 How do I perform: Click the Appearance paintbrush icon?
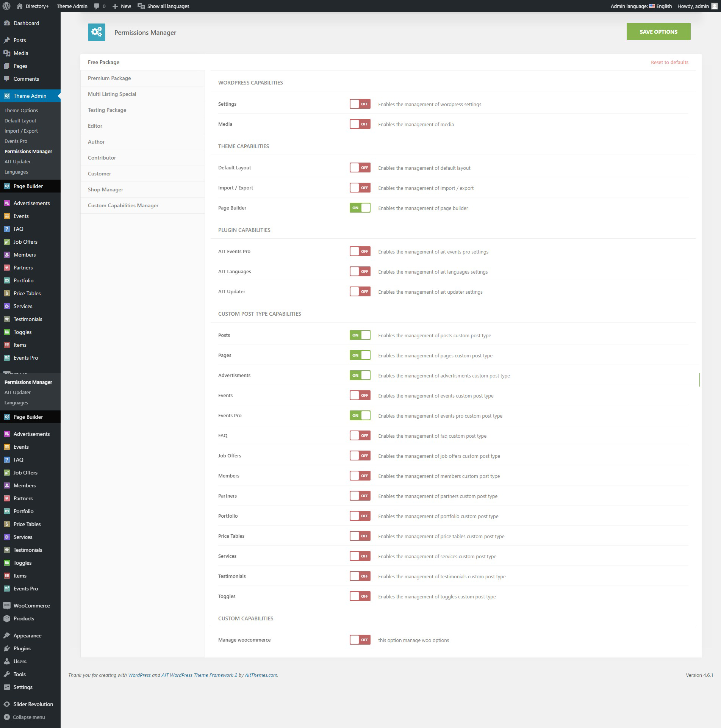click(7, 636)
